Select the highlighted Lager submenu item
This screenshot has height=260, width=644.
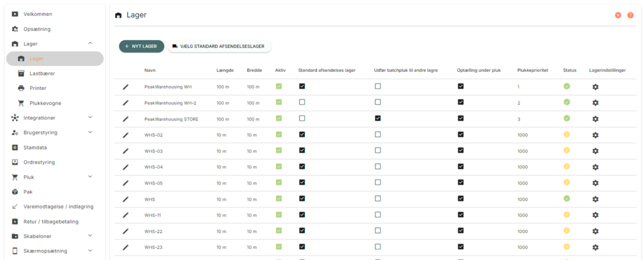tap(55, 58)
